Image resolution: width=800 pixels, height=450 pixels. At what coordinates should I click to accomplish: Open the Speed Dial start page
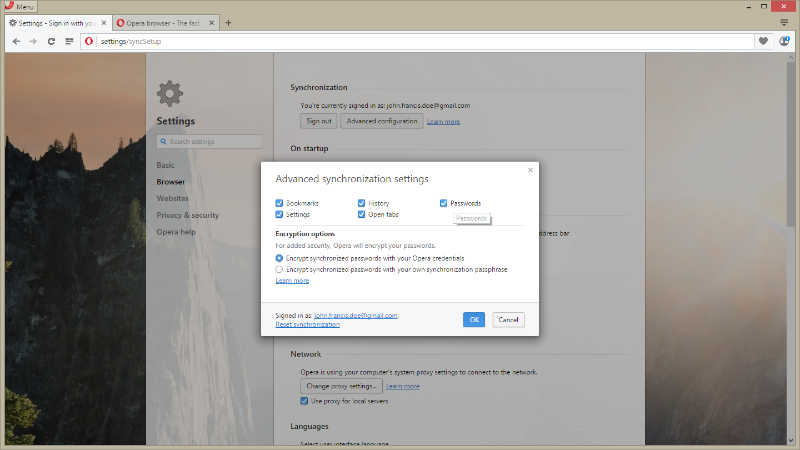pos(69,41)
